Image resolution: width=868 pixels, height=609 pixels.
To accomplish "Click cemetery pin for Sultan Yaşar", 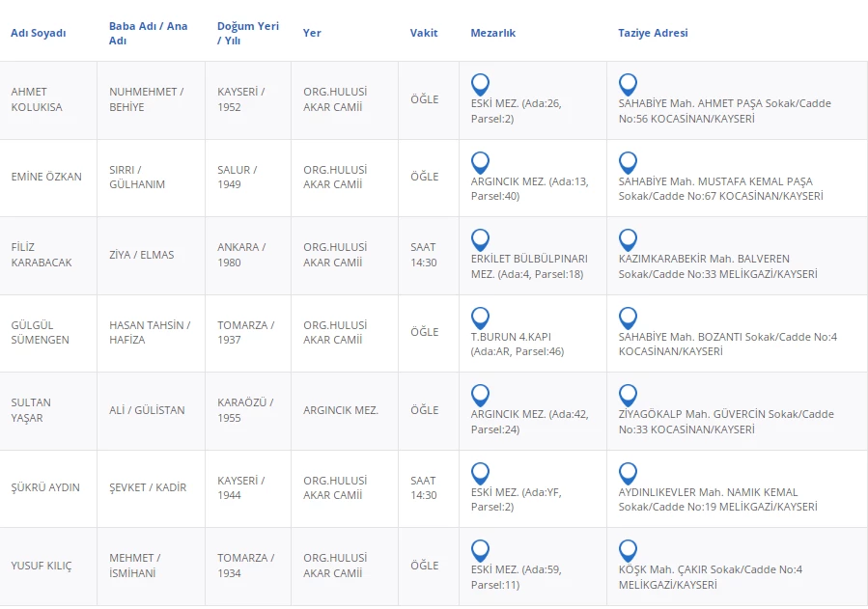I will click(x=480, y=395).
